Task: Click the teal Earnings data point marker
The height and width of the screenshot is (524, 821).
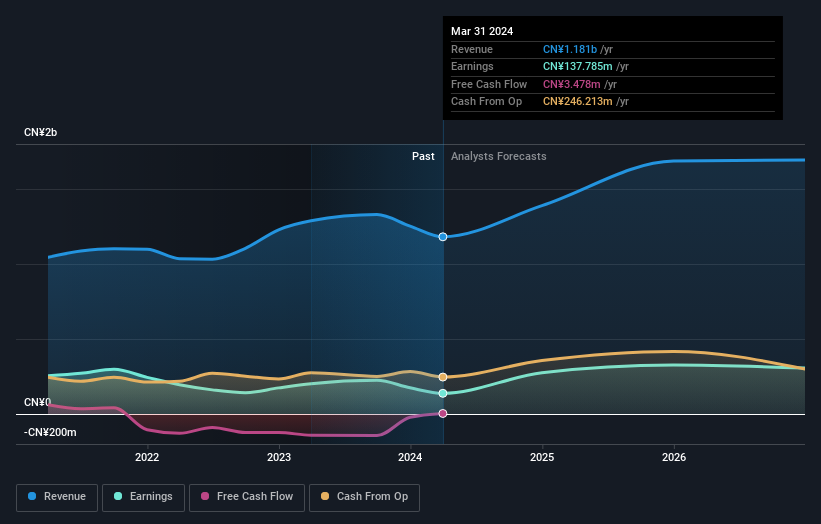Action: pyautogui.click(x=443, y=393)
